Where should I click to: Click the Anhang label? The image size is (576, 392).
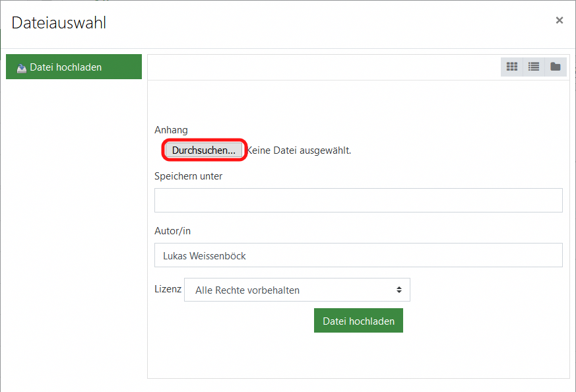(171, 130)
